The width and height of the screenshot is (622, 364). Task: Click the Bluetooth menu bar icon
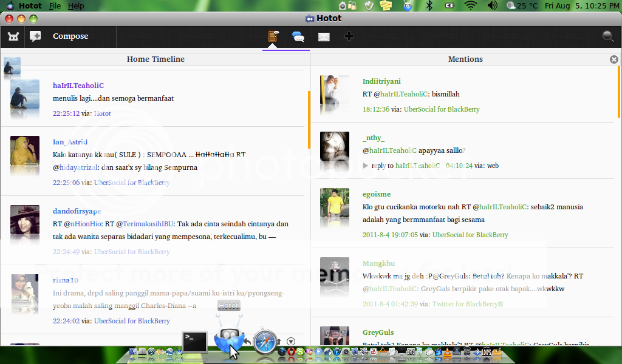coord(429,5)
